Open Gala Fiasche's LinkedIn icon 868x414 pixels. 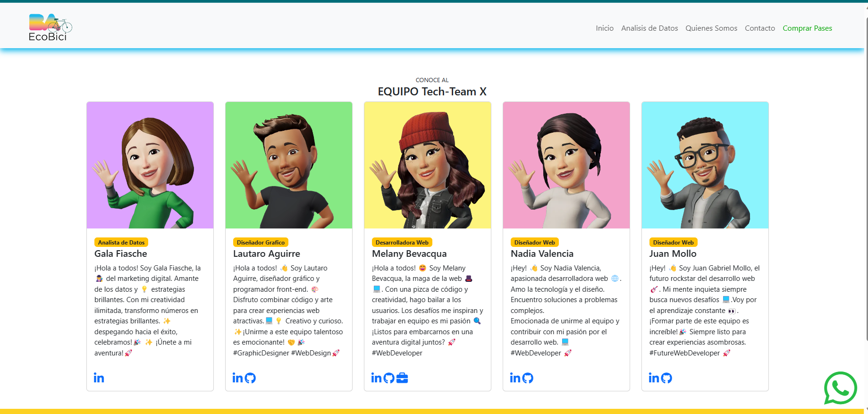pos(99,378)
